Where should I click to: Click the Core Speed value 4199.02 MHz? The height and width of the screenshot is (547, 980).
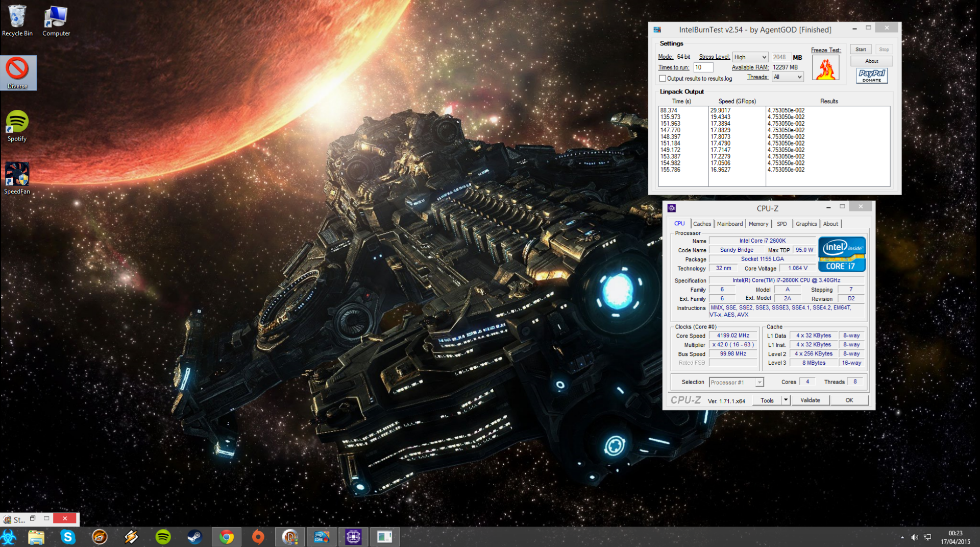click(x=733, y=336)
